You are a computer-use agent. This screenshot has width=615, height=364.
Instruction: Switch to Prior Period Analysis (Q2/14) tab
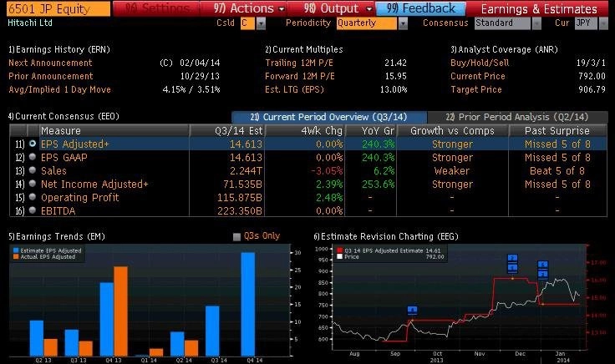517,117
